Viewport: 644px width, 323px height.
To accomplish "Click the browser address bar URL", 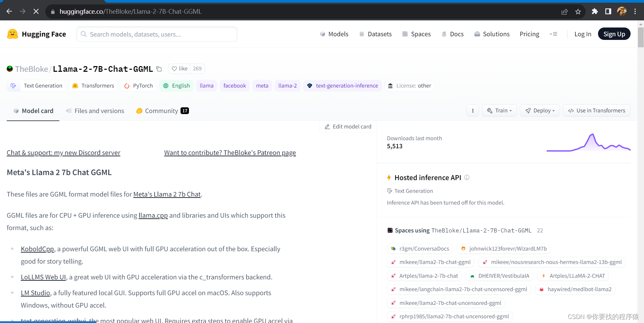I will 131,12.
